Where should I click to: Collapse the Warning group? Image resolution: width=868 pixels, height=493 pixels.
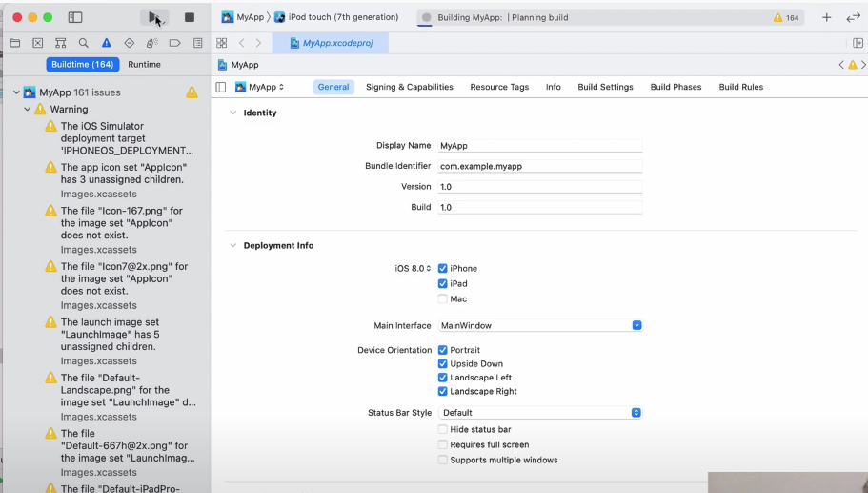[27, 109]
